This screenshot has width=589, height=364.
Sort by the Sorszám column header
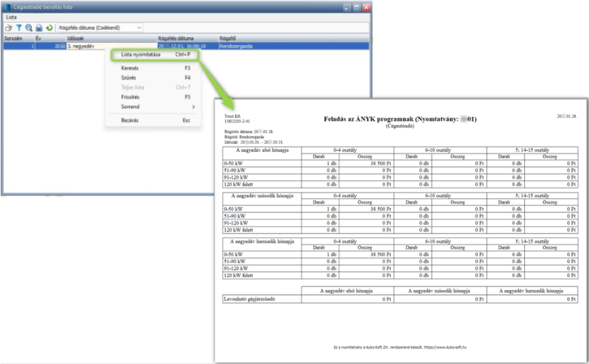(18, 38)
